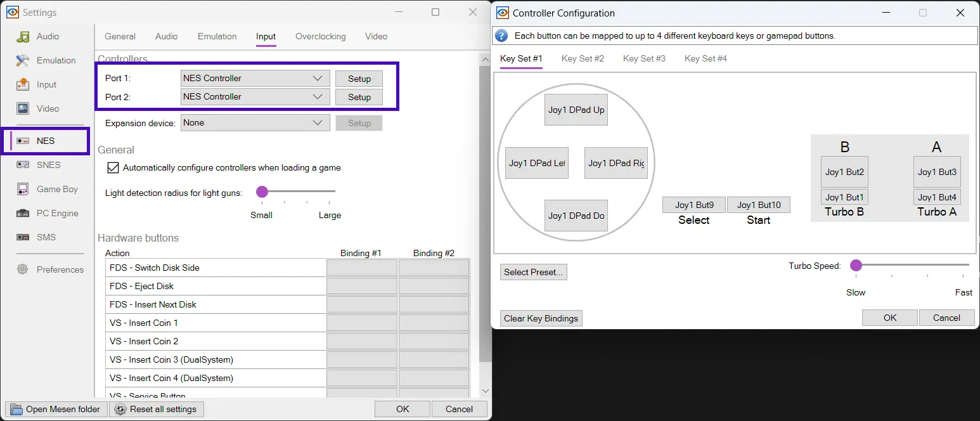Click the NES console icon in sidebar
This screenshot has height=421, width=980.
tap(23, 141)
